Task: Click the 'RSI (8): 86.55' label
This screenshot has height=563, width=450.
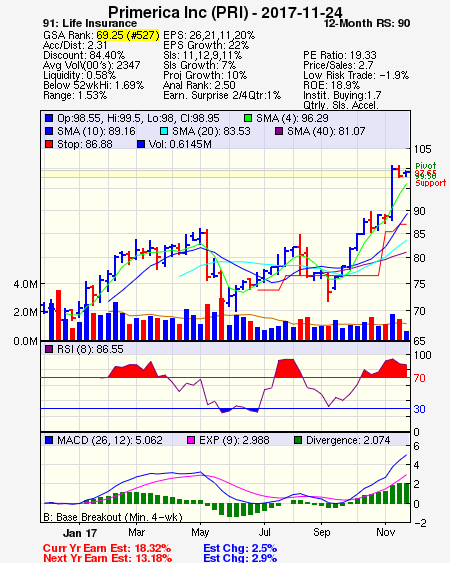Action: [90, 349]
